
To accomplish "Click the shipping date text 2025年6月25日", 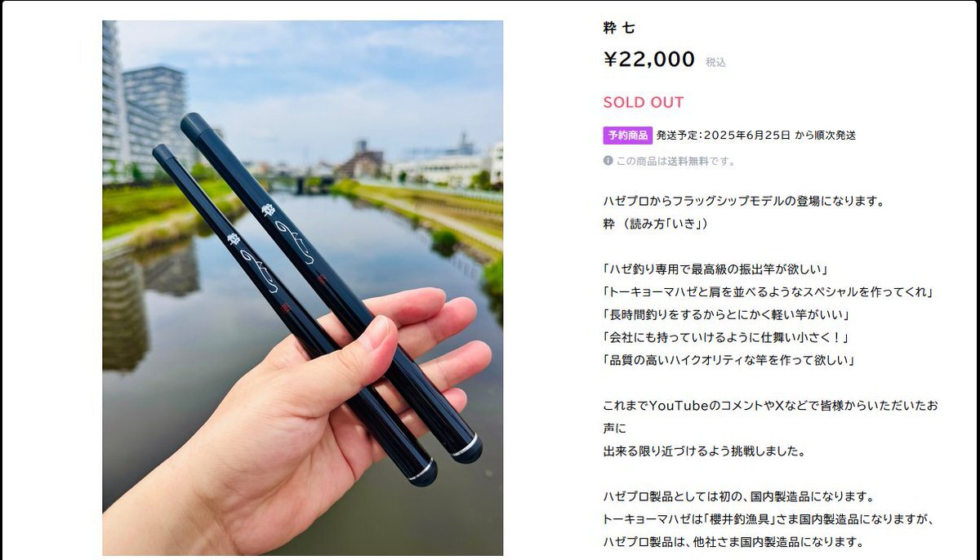I will [x=746, y=136].
